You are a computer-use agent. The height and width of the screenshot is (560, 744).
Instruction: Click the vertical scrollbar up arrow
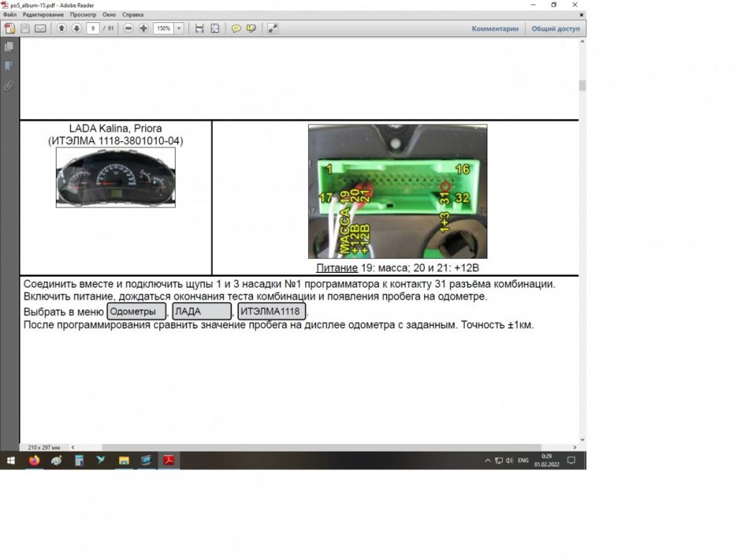click(583, 42)
